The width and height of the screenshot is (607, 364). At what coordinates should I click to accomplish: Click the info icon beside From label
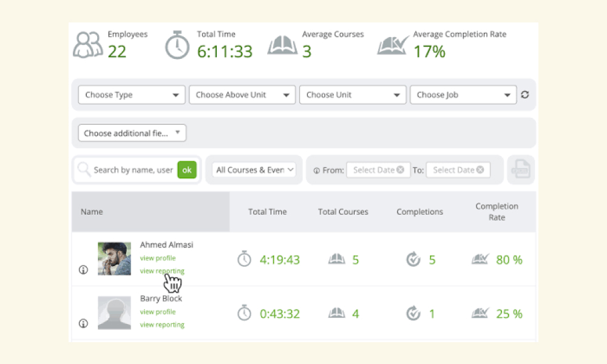317,170
